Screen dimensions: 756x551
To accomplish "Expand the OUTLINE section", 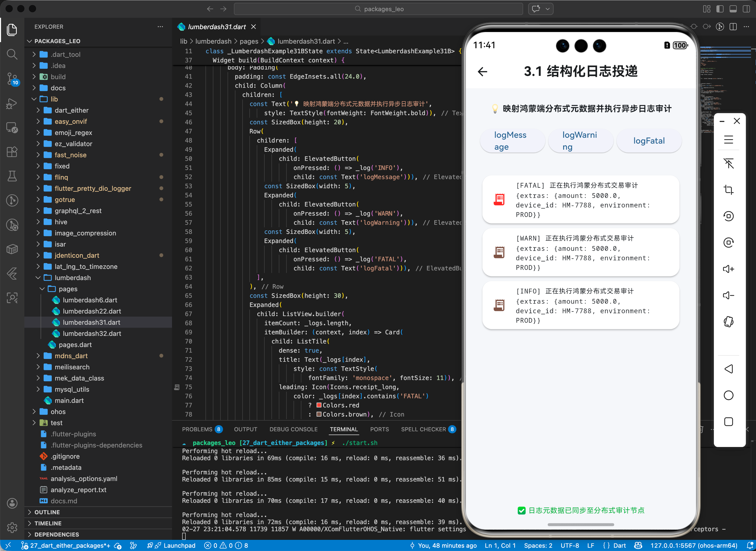I will (x=47, y=512).
